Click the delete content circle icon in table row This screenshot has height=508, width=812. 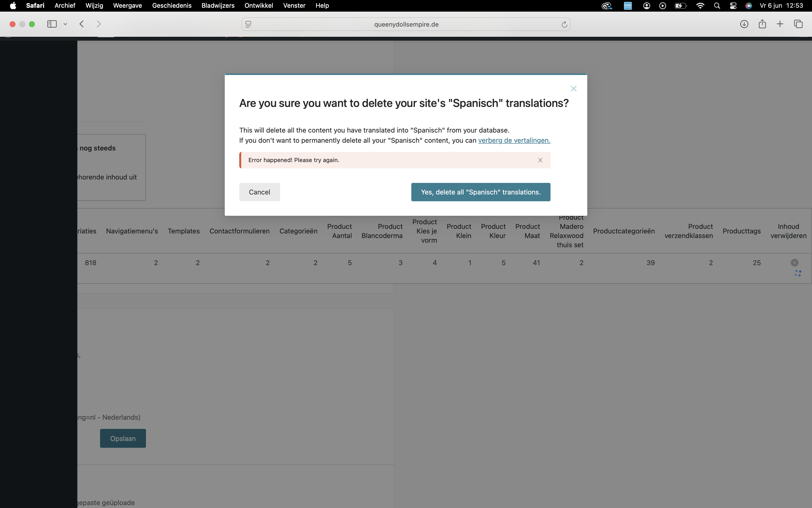click(x=794, y=263)
